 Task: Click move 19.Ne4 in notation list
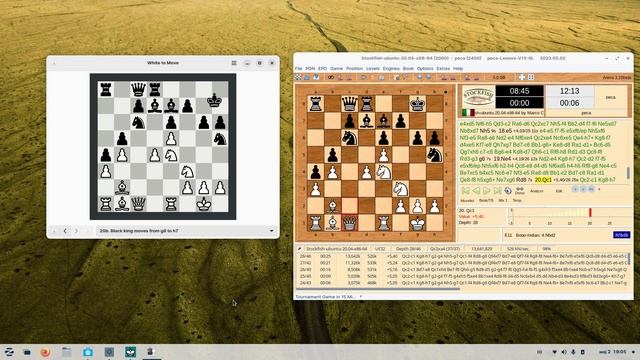pyautogui.click(x=502, y=159)
